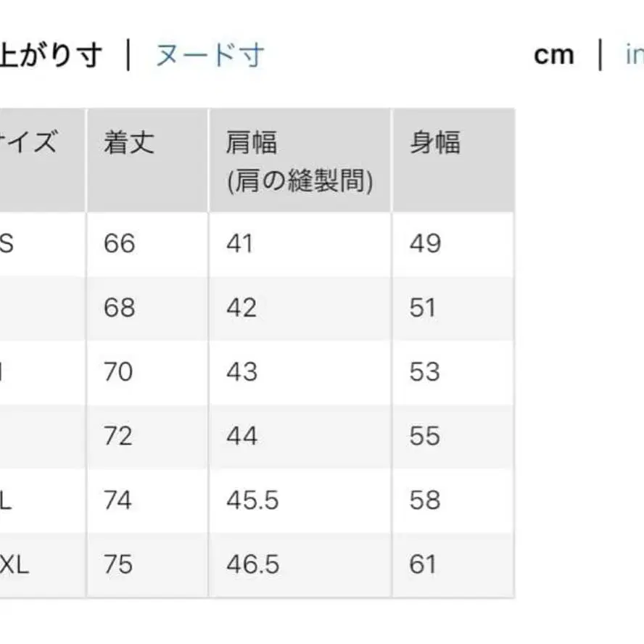644x644 pixels.
Task: Select the 肩幅 value 46.5 cell
Action: 249,564
